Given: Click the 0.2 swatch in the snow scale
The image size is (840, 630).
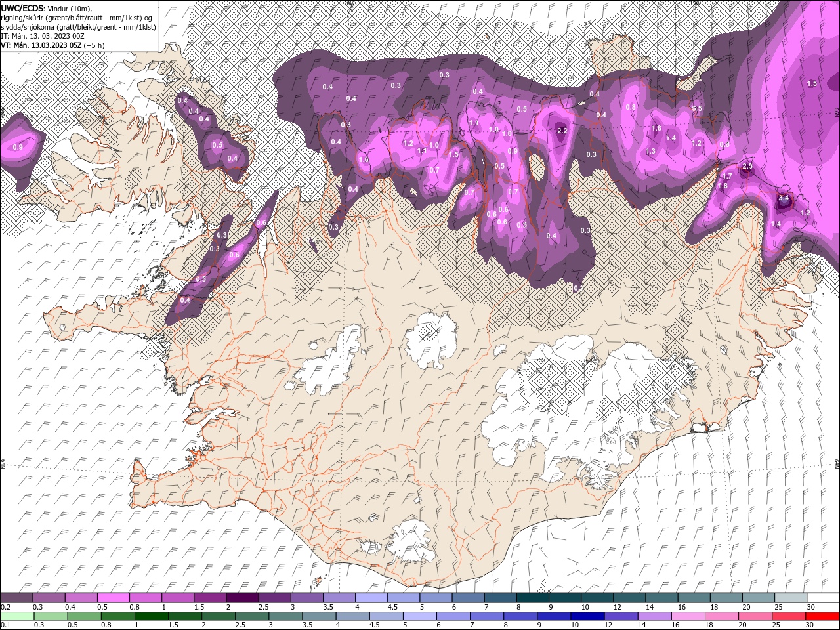Looking at the screenshot, I should pyautogui.click(x=16, y=598).
